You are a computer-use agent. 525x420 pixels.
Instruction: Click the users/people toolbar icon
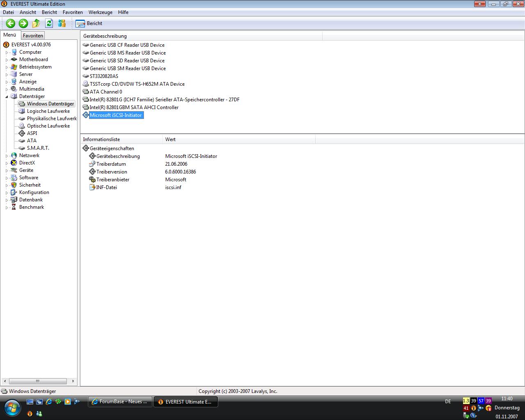click(62, 23)
